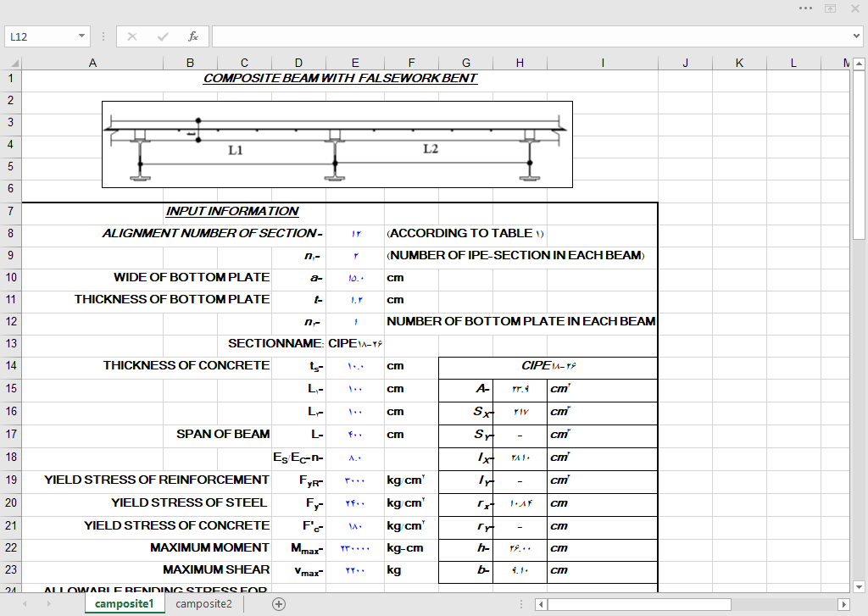
Task: Click the Cancel entry icon in the formula bar
Action: (x=131, y=36)
